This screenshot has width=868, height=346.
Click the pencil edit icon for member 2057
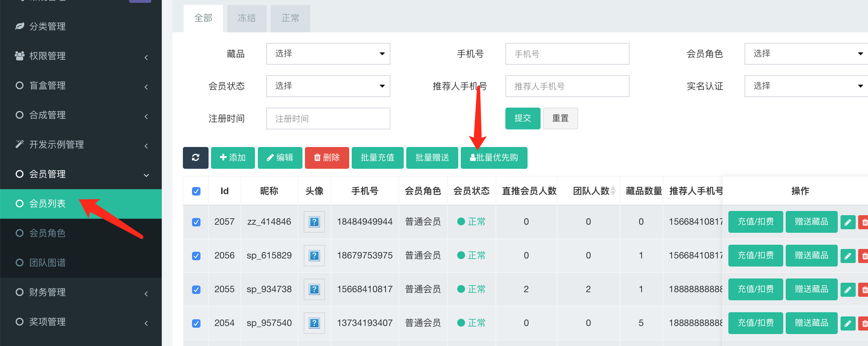pos(848,222)
